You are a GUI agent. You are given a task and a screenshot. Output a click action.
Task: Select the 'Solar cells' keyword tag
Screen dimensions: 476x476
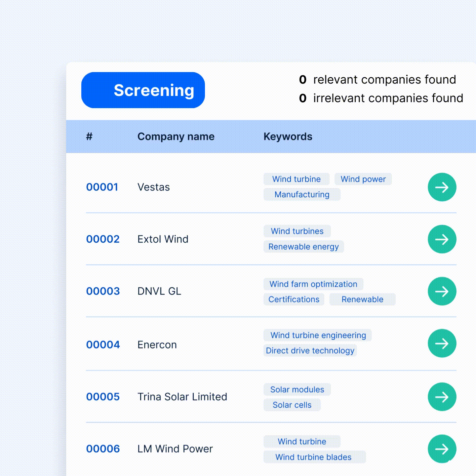point(292,405)
